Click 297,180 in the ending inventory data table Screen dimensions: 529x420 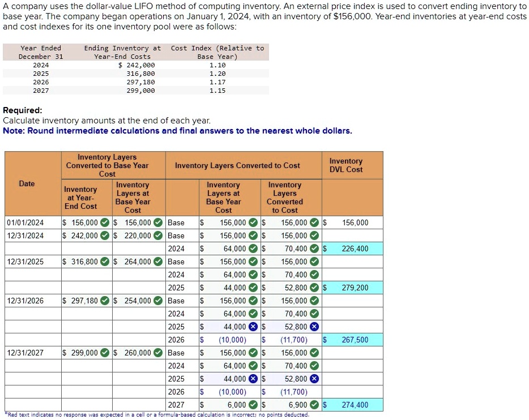point(140,82)
